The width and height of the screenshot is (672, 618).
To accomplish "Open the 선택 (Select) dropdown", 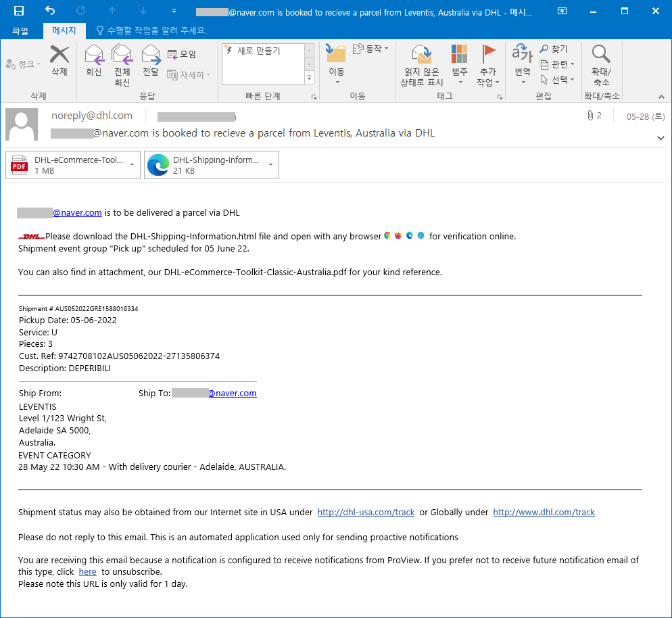I will point(557,80).
